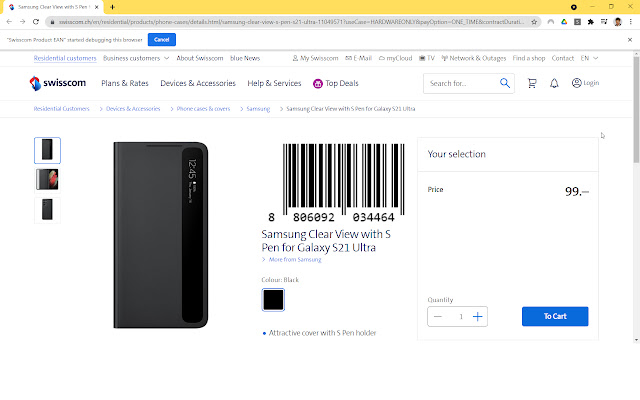Click More from Samsung link
The height and width of the screenshot is (400, 640).
295,260
